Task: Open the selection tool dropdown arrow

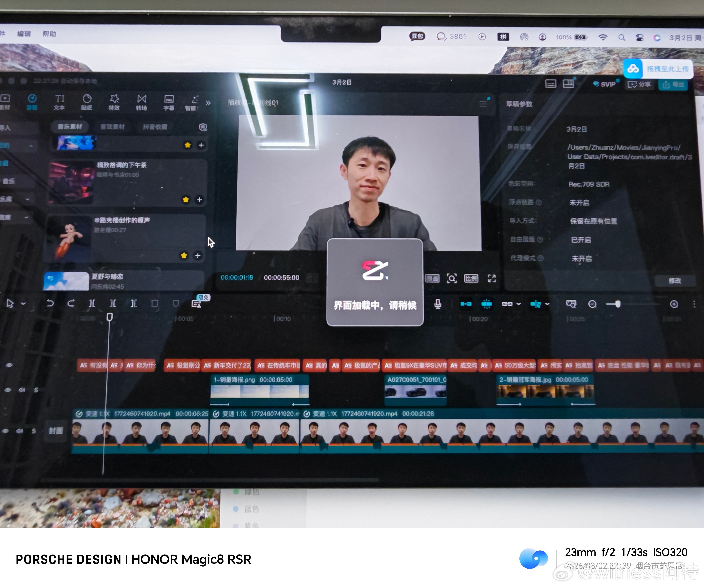Action: 23,304
